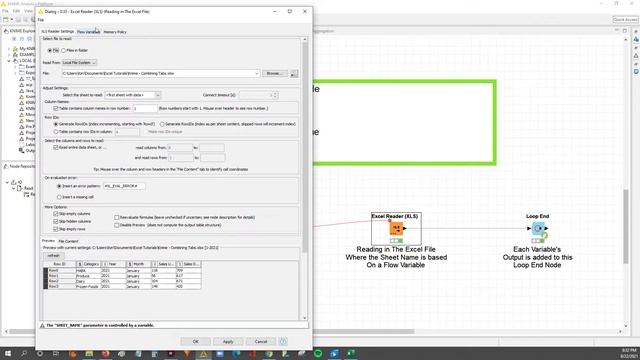This screenshot has height=360, width=640.
Task: Click the Browse button
Action: pyautogui.click(x=274, y=73)
